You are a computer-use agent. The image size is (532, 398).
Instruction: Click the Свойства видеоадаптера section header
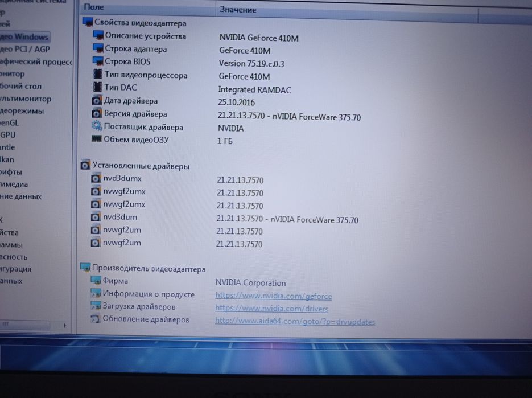pyautogui.click(x=140, y=23)
